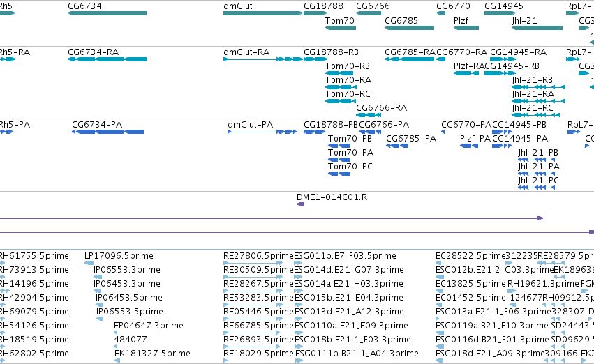The width and height of the screenshot is (594, 364).
Task: Select the Jhl-21 gene glyph
Action: [537, 28]
